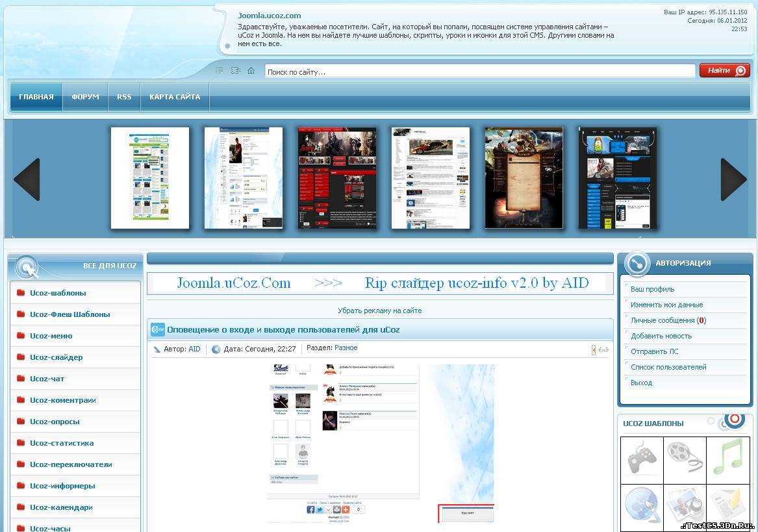Screen dimensions: 758x532
Task: Click the puzzle-piece icon beside search field
Action: [235, 71]
